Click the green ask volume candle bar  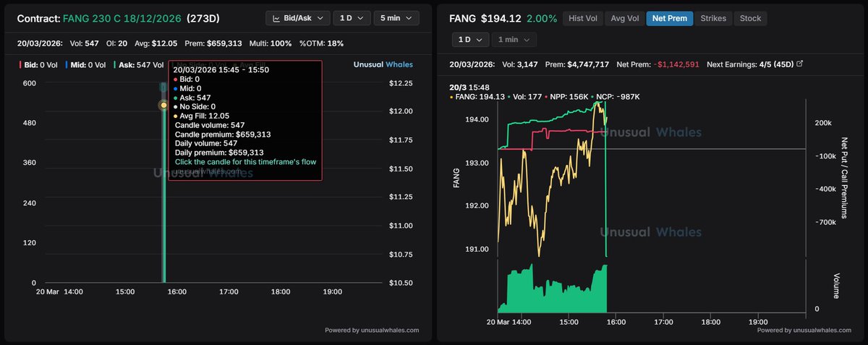point(164,194)
